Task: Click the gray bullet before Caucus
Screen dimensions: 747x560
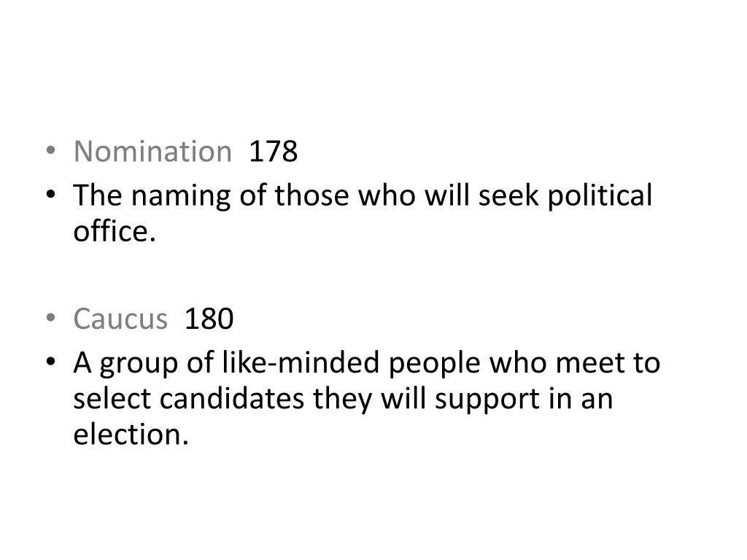Action: 50,318
